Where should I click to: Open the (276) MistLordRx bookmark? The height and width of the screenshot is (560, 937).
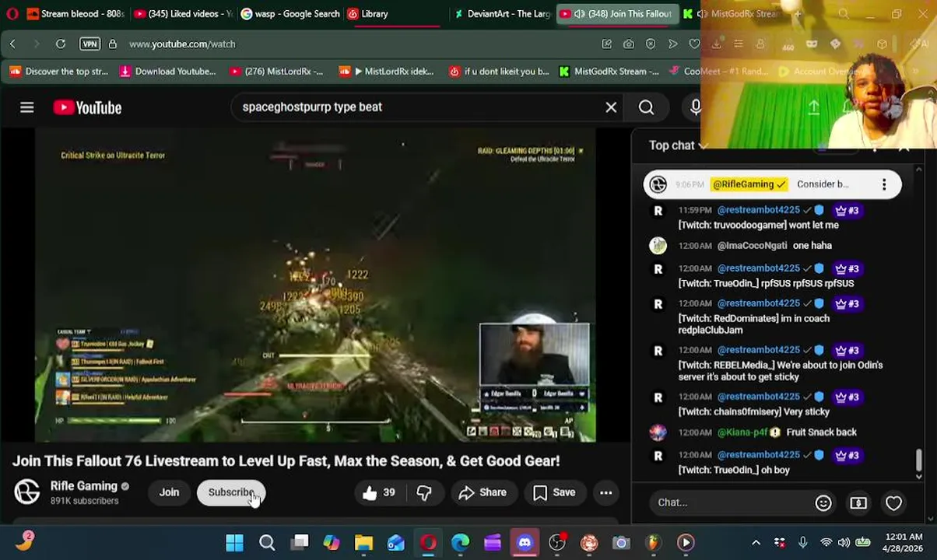click(x=276, y=72)
